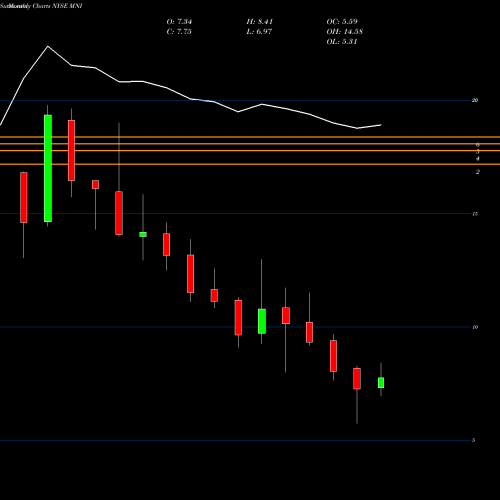Screen dimensions: 500x500
Task: Click the 'OL: 5.31' value
Action: coord(342,42)
